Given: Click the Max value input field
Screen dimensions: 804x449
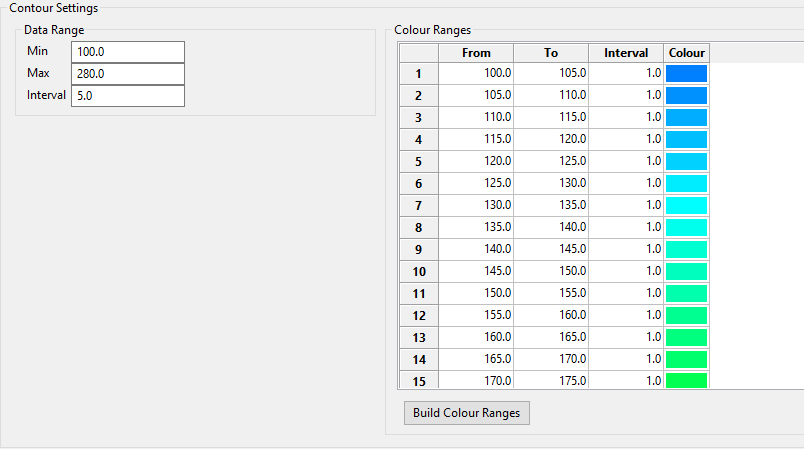Looking at the screenshot, I should point(128,74).
